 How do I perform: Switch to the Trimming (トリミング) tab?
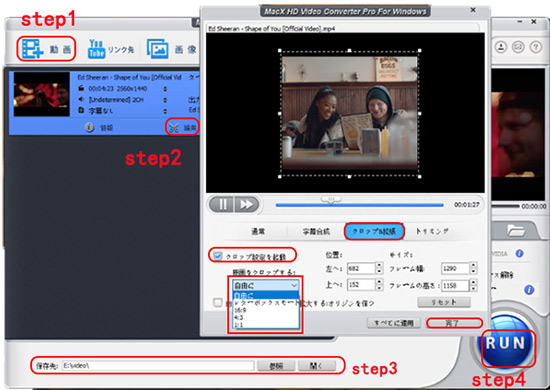(432, 231)
